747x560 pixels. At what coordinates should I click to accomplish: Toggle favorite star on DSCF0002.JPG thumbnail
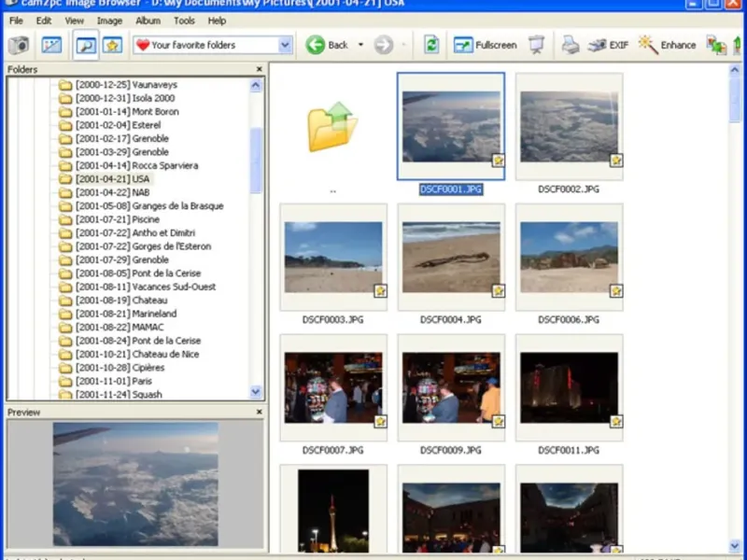[616, 161]
